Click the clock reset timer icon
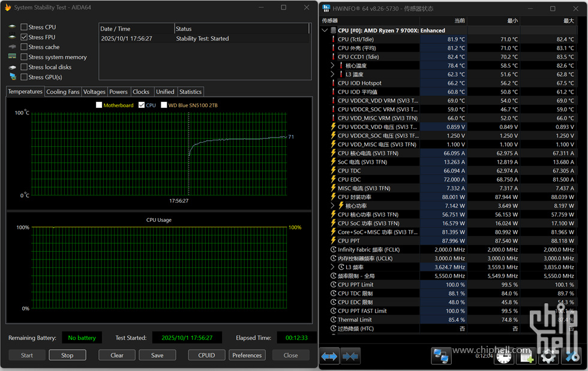The width and height of the screenshot is (588, 371). [504, 357]
